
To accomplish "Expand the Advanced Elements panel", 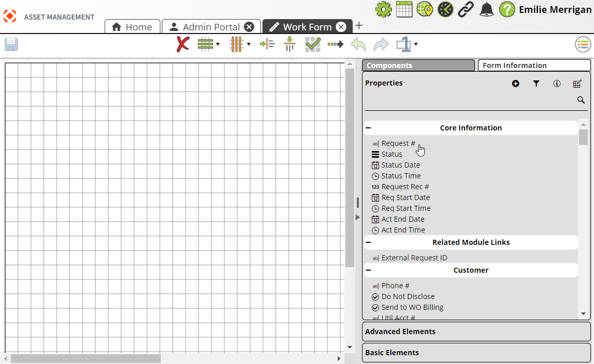I will point(476,332).
